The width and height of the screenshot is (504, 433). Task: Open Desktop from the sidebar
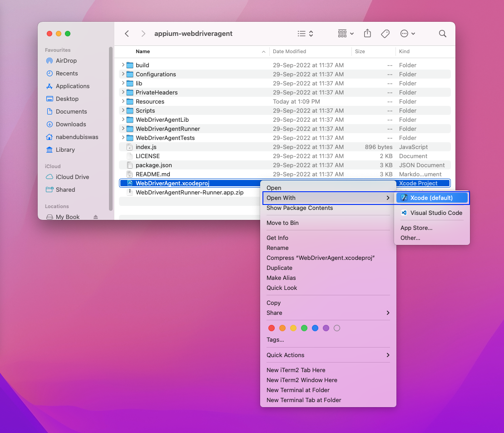pyautogui.click(x=67, y=99)
